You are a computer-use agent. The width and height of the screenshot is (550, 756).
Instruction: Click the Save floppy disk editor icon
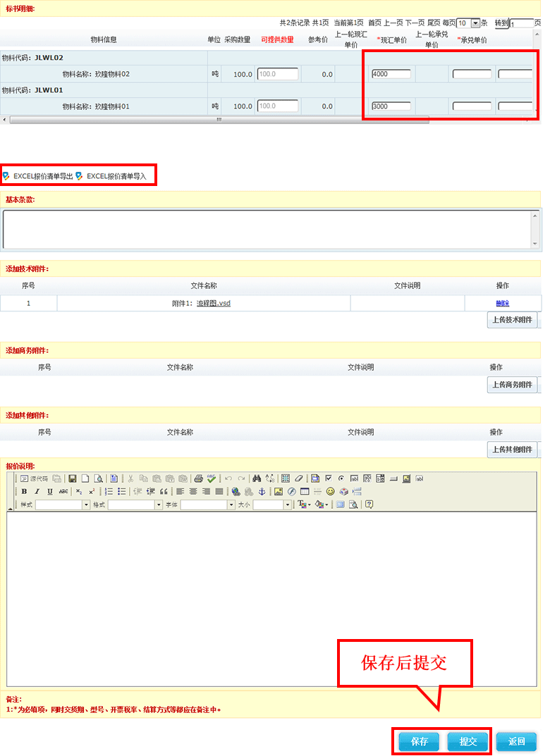tap(72, 478)
